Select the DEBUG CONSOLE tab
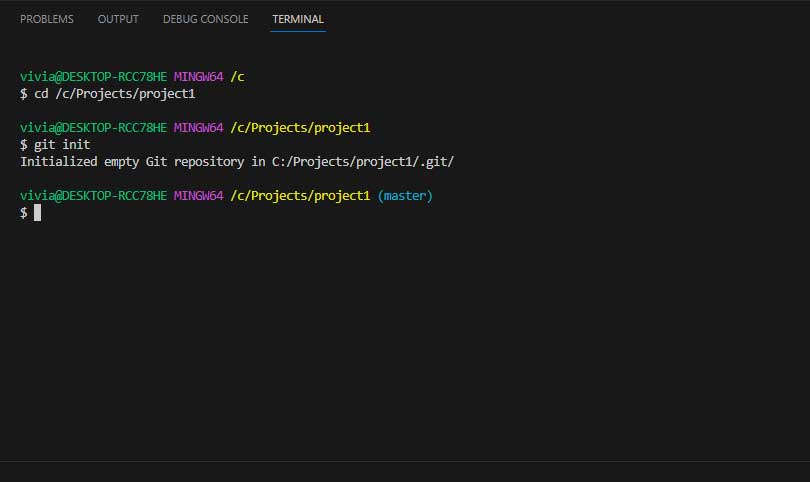The image size is (810, 482). [x=205, y=19]
